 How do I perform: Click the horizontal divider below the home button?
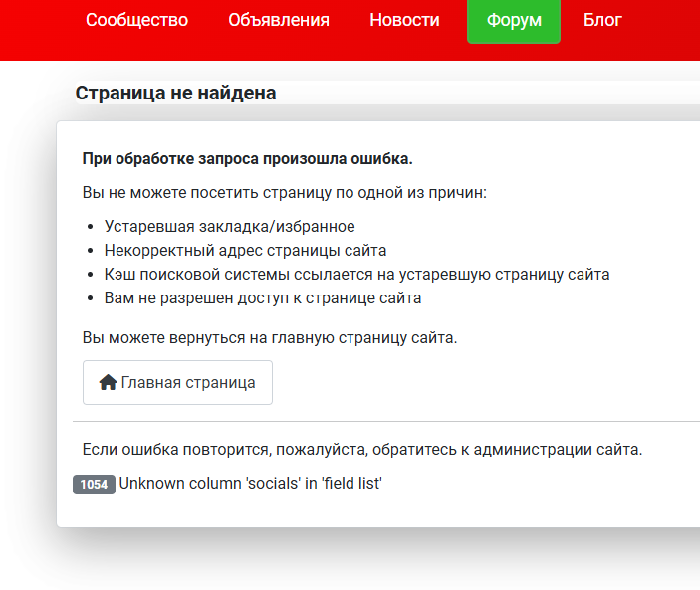click(378, 422)
